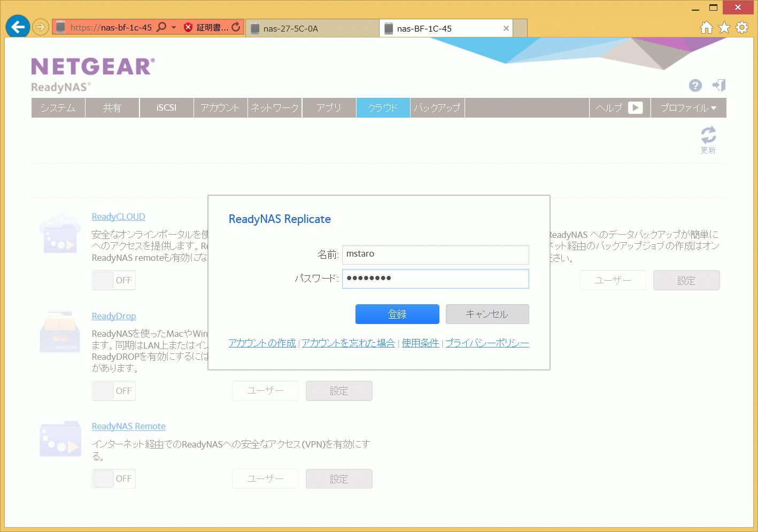The height and width of the screenshot is (532, 758).
Task: Click the パスワード input field
Action: pos(435,279)
